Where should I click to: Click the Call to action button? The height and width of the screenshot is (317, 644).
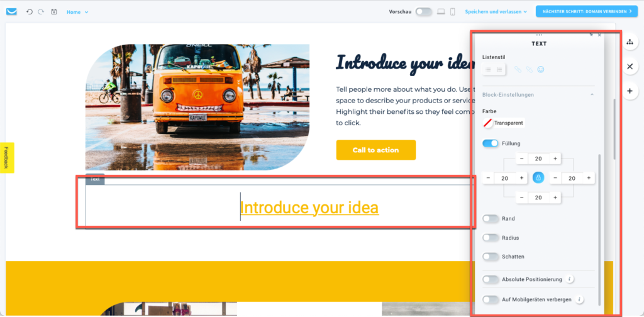coord(376,150)
